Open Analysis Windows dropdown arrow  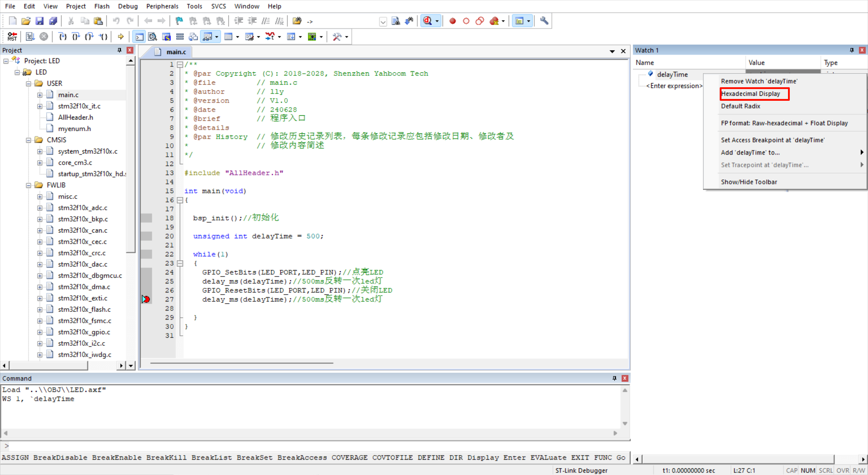pos(279,37)
